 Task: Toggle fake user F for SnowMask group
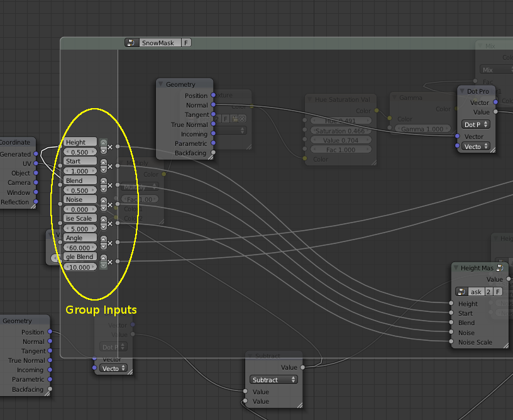click(186, 43)
